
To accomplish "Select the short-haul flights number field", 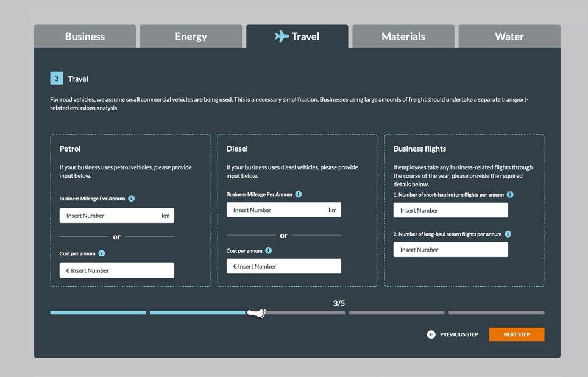I will click(x=450, y=210).
